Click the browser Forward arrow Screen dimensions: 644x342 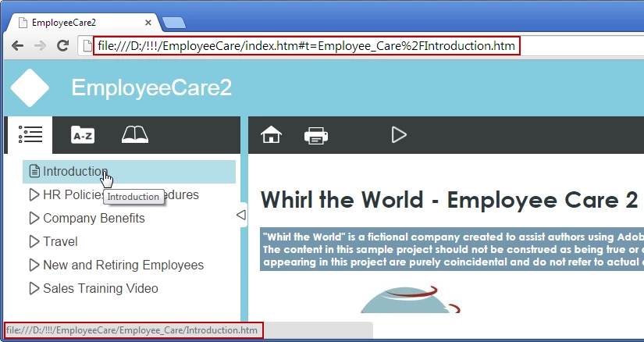pyautogui.click(x=40, y=45)
